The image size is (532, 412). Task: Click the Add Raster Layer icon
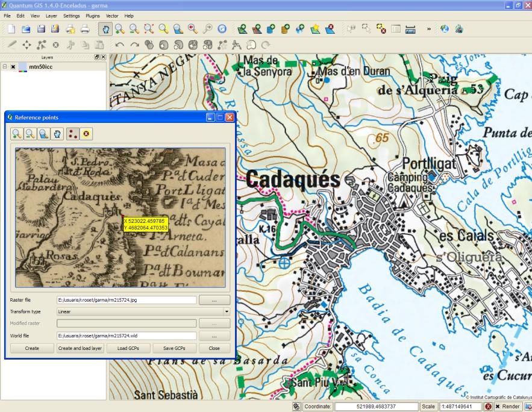257,29
